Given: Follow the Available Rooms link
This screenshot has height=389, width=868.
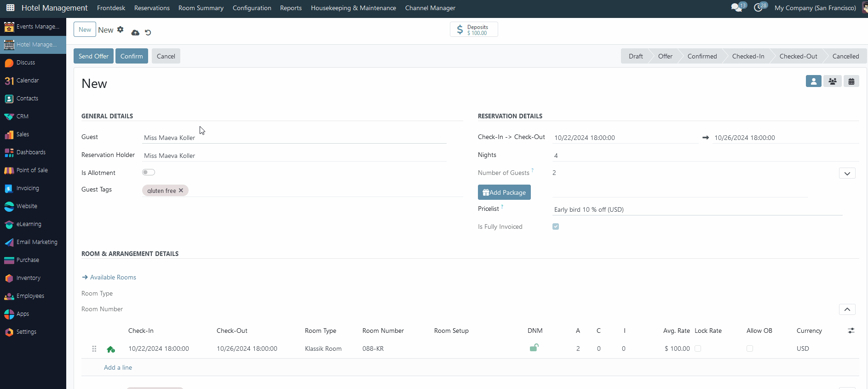Looking at the screenshot, I should [109, 277].
